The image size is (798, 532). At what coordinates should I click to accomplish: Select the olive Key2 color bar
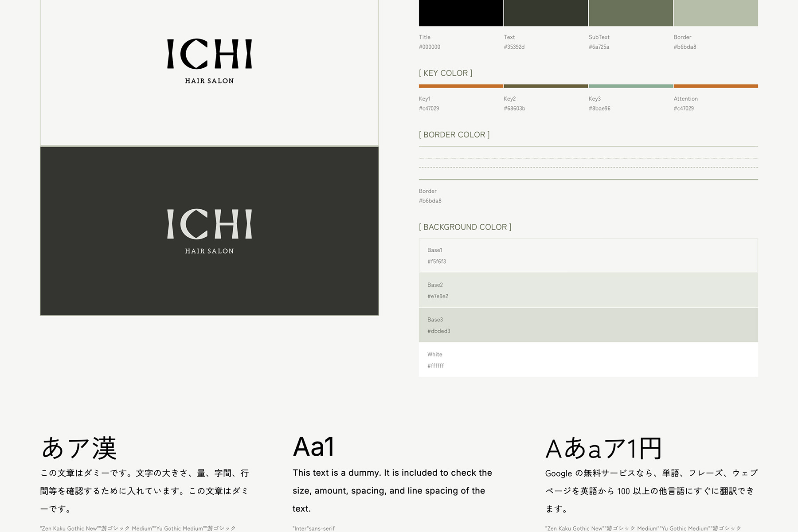pyautogui.click(x=546, y=86)
